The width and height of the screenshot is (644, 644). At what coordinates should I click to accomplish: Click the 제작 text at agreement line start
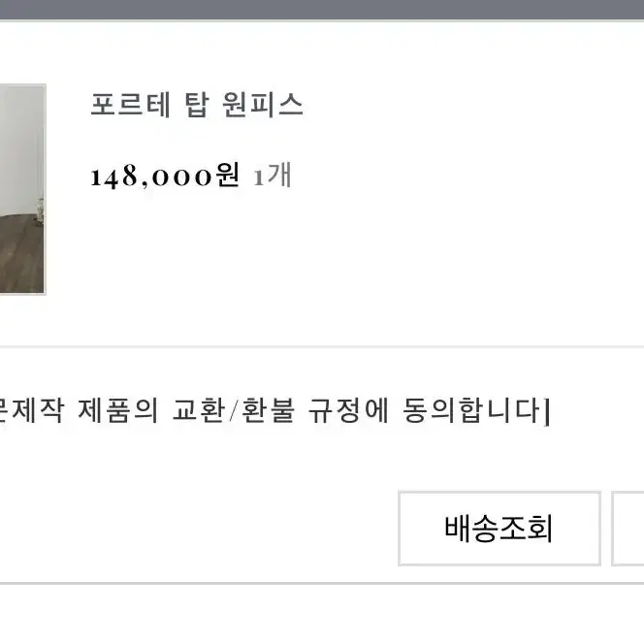click(x=38, y=410)
